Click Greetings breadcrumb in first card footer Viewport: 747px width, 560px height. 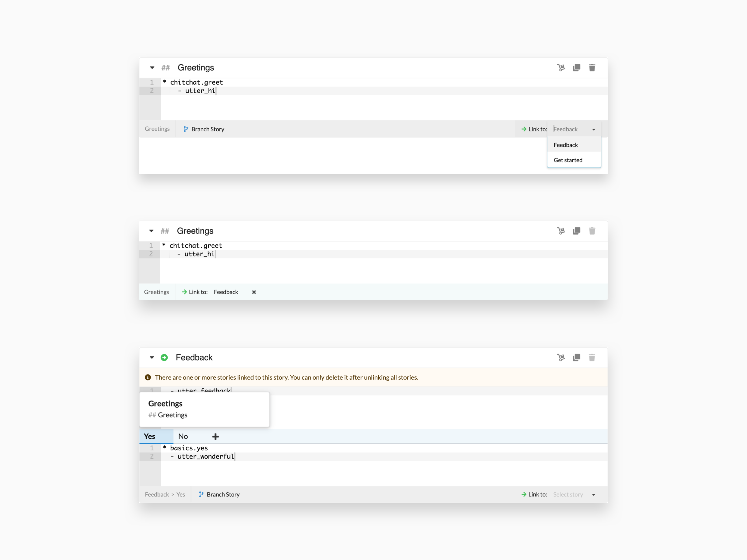pos(157,129)
